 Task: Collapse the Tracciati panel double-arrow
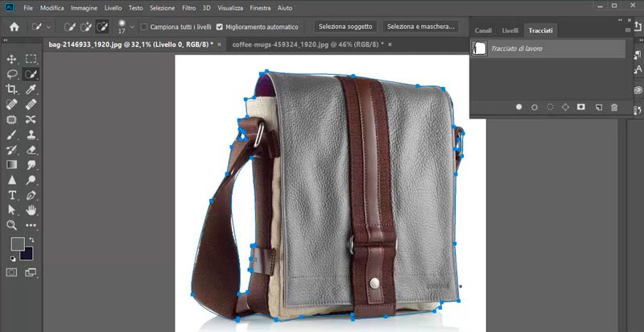[x=620, y=19]
